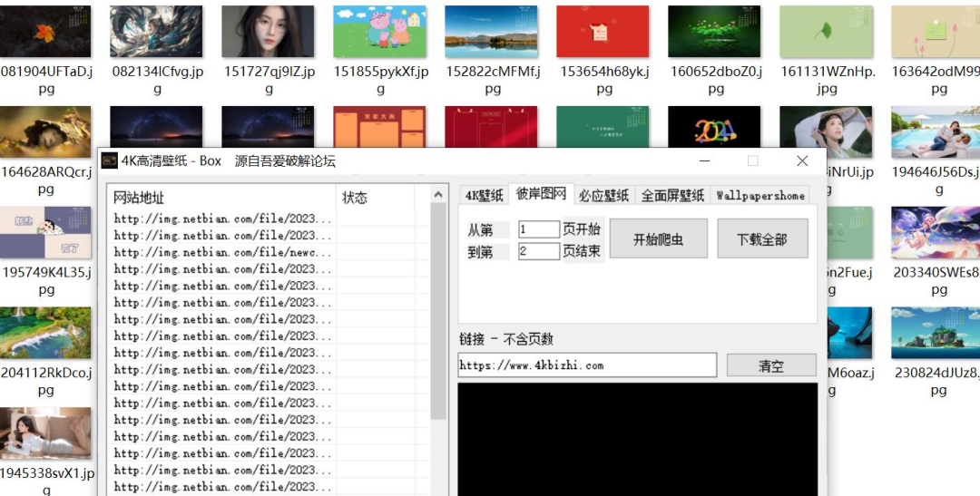Click the URL list vertical scrollbar thumb

438,310
